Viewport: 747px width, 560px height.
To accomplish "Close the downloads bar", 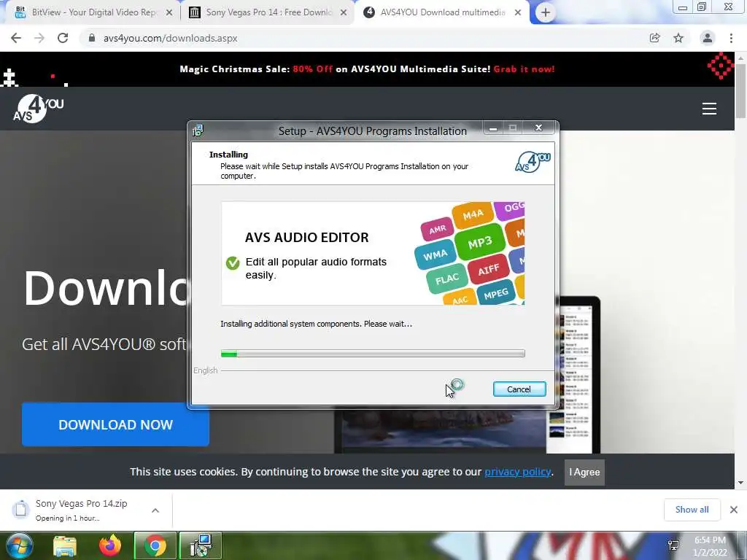I will point(734,510).
